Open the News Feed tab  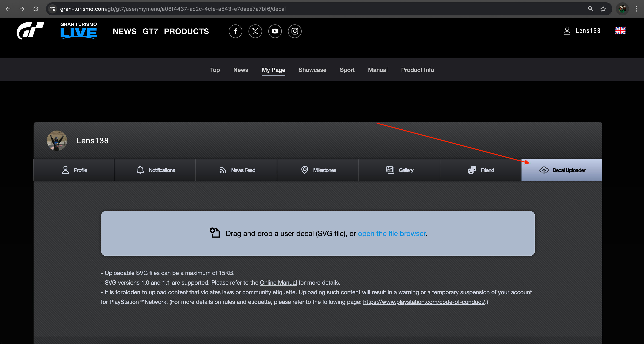point(237,170)
